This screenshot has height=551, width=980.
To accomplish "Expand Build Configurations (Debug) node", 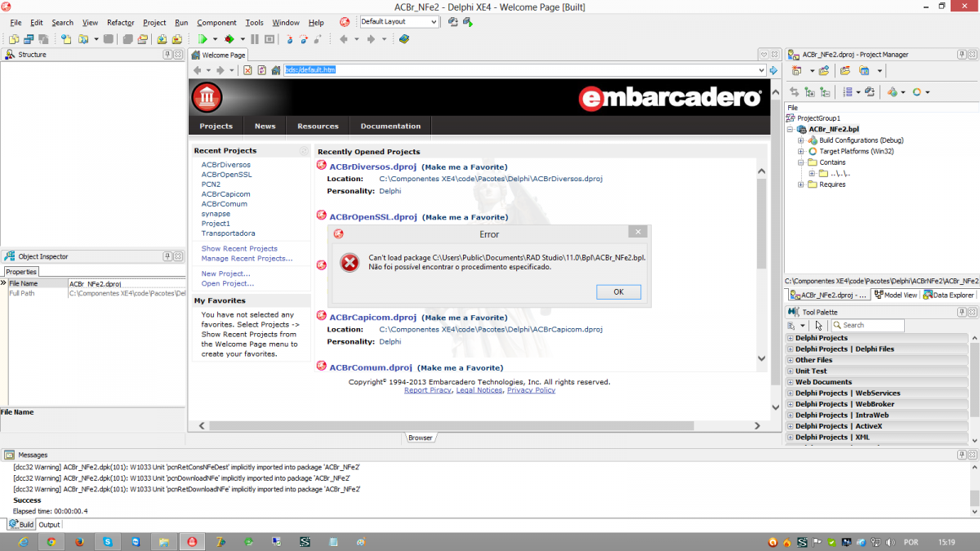I will (x=801, y=140).
